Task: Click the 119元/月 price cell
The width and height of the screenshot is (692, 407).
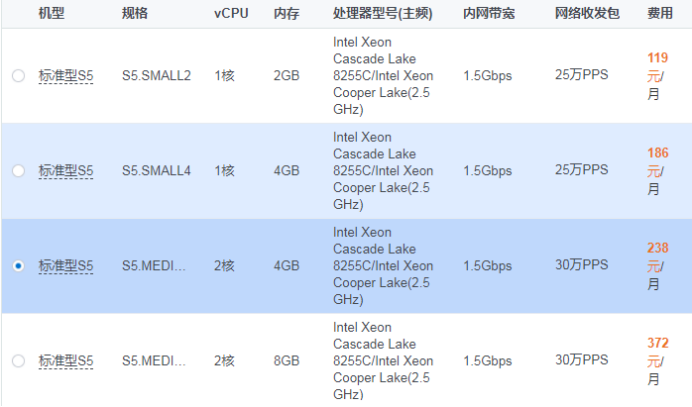Action: (x=657, y=76)
